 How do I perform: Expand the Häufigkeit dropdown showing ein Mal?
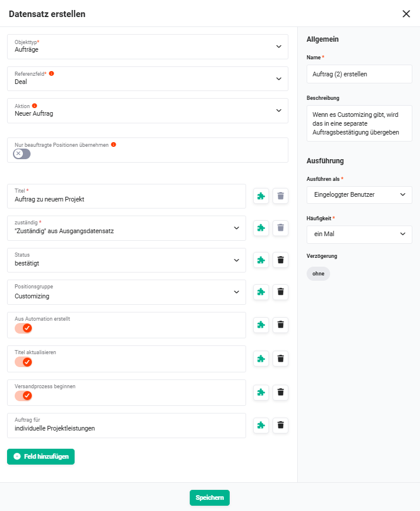(x=359, y=234)
